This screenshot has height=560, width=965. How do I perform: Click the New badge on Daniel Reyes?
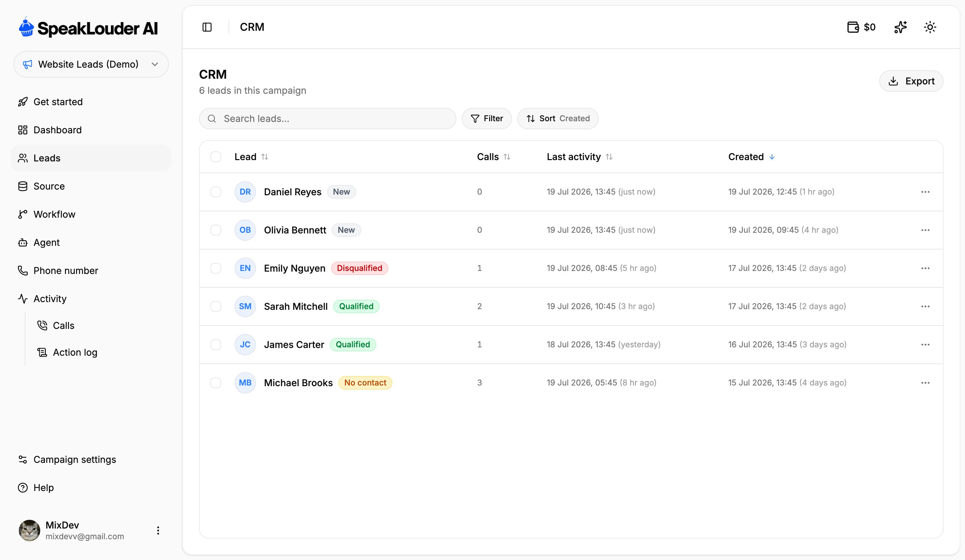(341, 192)
